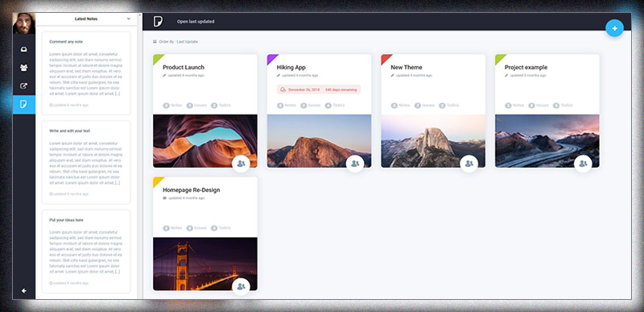Open the Homepage Re-Design project title

tap(192, 190)
